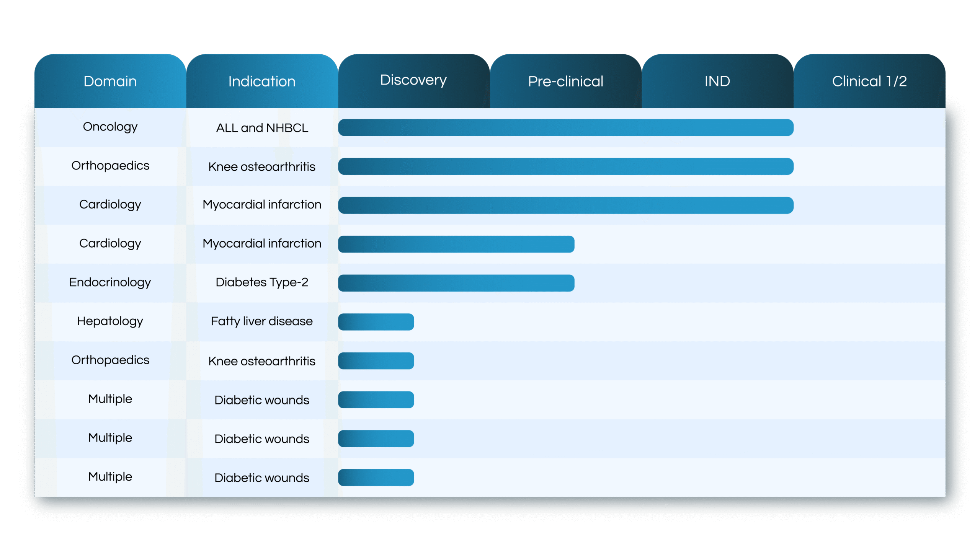This screenshot has width=980, height=551.
Task: Select the Pre-clinical stage header
Action: pos(565,81)
